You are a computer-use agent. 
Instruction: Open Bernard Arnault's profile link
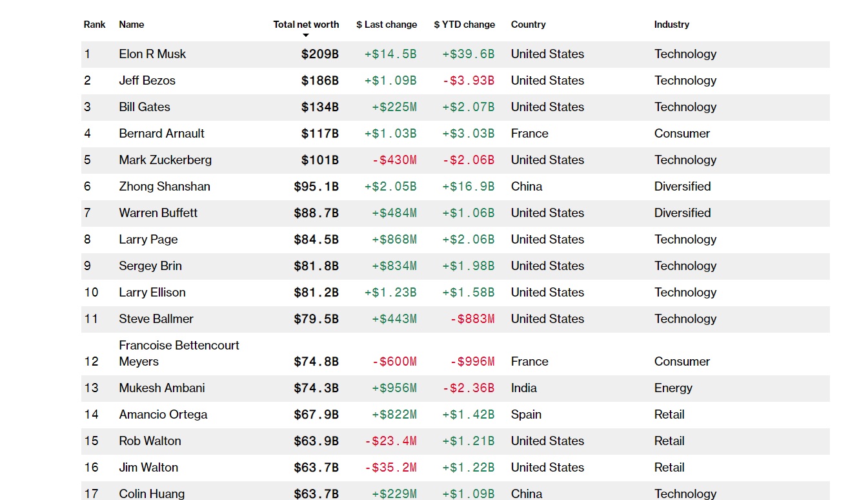coord(161,134)
